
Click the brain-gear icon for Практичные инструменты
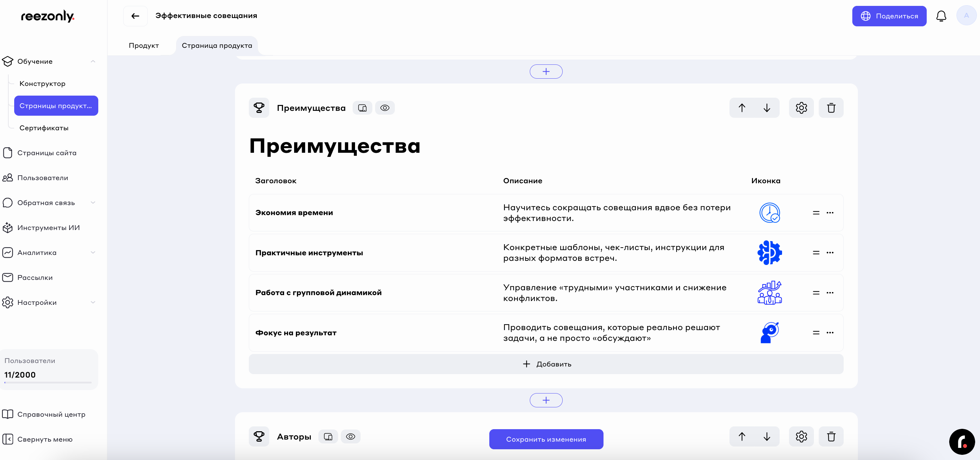769,253
